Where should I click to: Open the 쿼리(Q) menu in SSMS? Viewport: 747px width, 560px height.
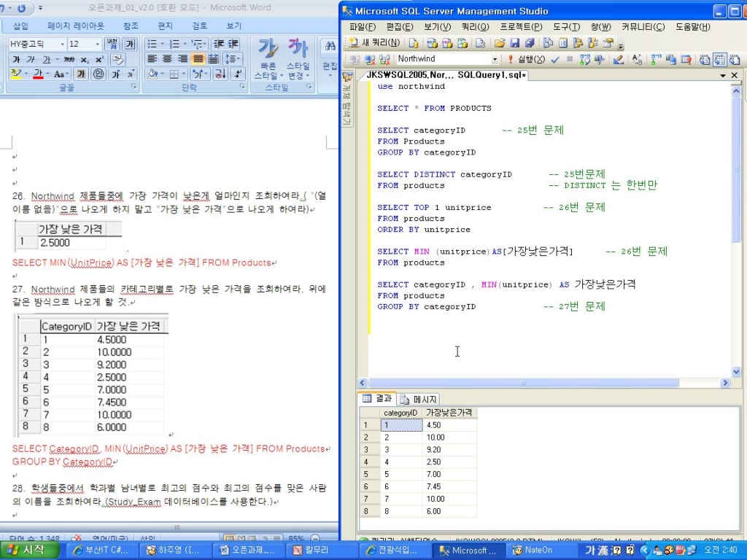(x=475, y=27)
